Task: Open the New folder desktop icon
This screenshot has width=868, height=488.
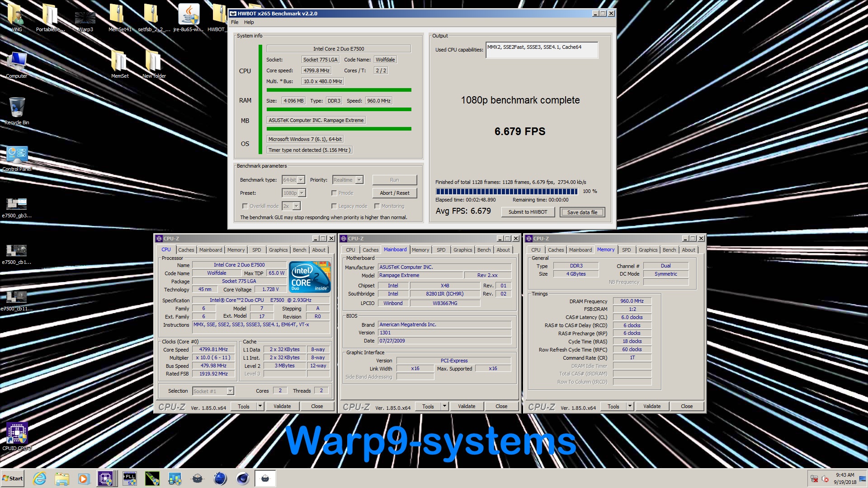Action: (154, 64)
